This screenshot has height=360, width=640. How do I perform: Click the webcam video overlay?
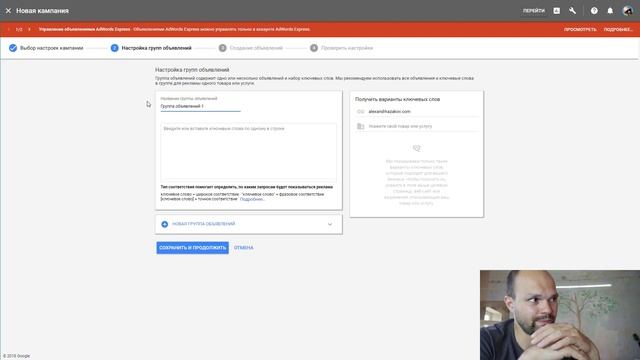(x=560, y=315)
